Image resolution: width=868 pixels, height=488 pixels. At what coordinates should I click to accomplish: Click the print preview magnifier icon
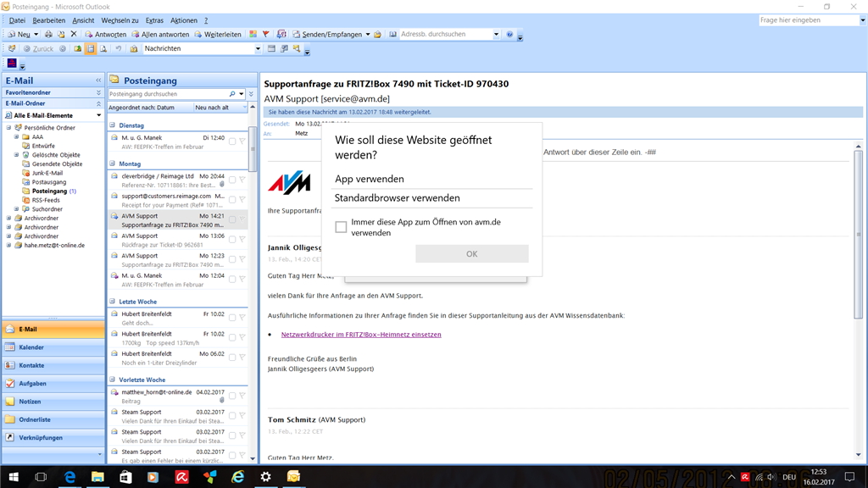coord(103,48)
